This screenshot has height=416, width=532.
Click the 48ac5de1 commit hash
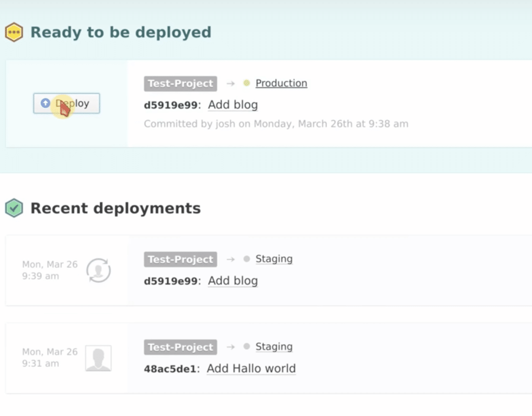pyautogui.click(x=171, y=369)
